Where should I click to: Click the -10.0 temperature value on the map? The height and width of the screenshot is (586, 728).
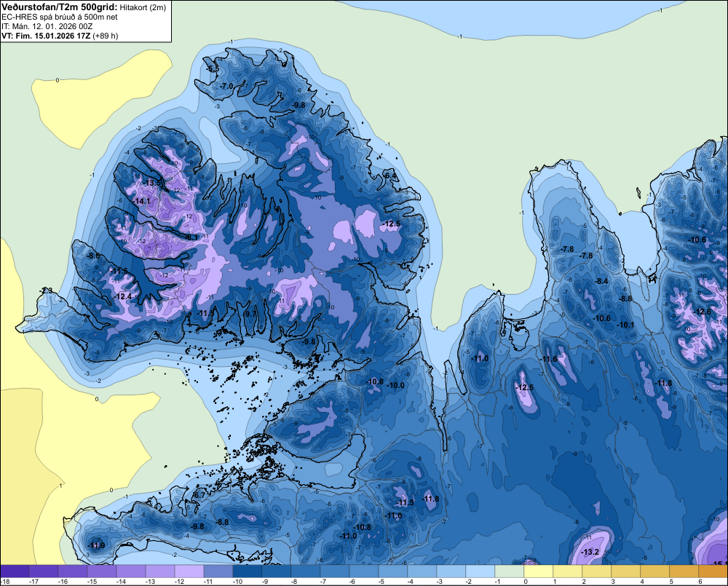click(396, 385)
